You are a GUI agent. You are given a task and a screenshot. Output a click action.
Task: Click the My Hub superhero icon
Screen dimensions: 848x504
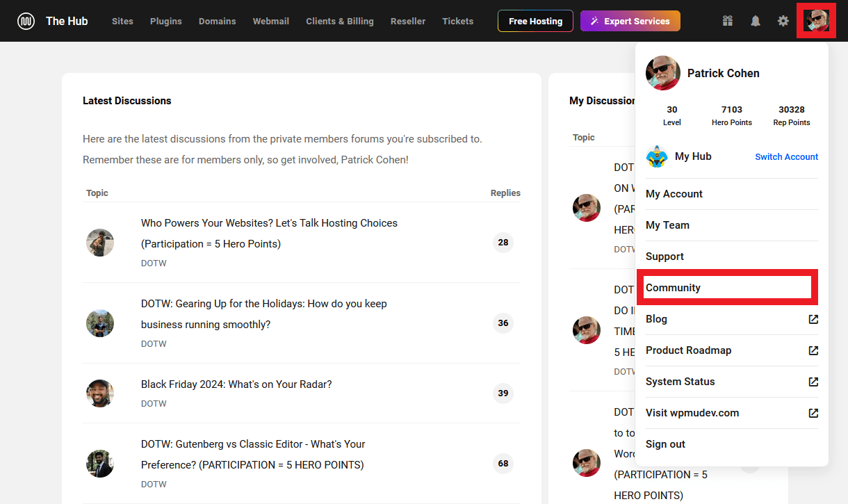pos(656,156)
